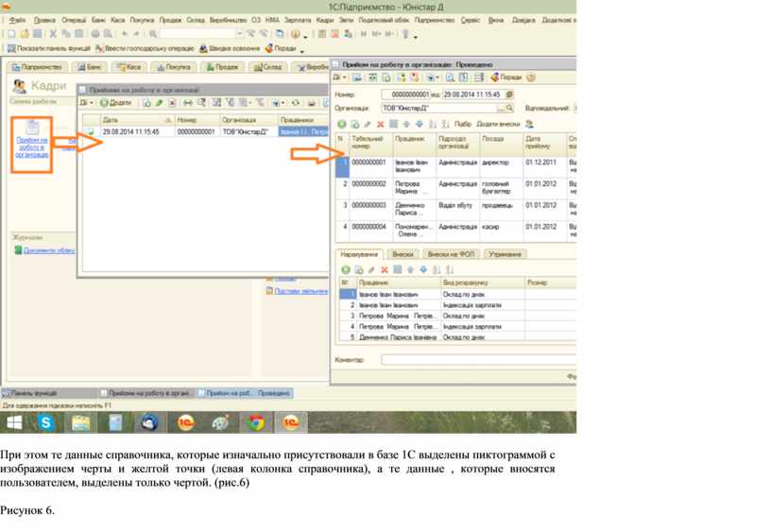This screenshot has height=532, width=771.
Task: Select the Нарахування tab
Action: coord(359,254)
